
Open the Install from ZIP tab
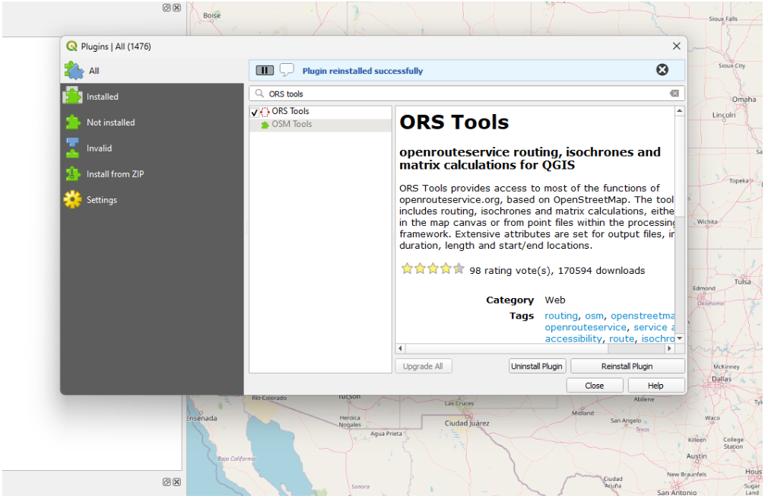pos(152,174)
